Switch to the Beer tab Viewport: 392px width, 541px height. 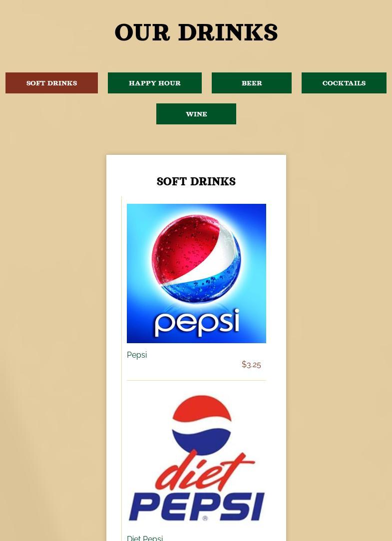pos(252,83)
